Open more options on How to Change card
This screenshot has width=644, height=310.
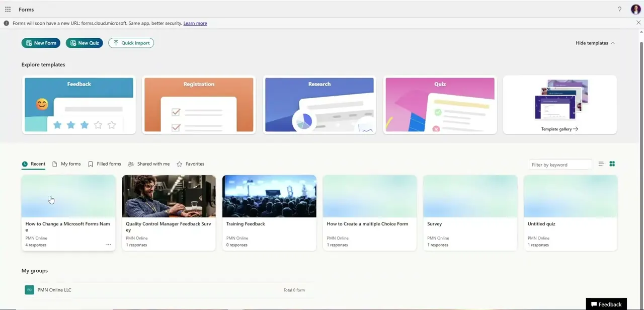click(108, 245)
